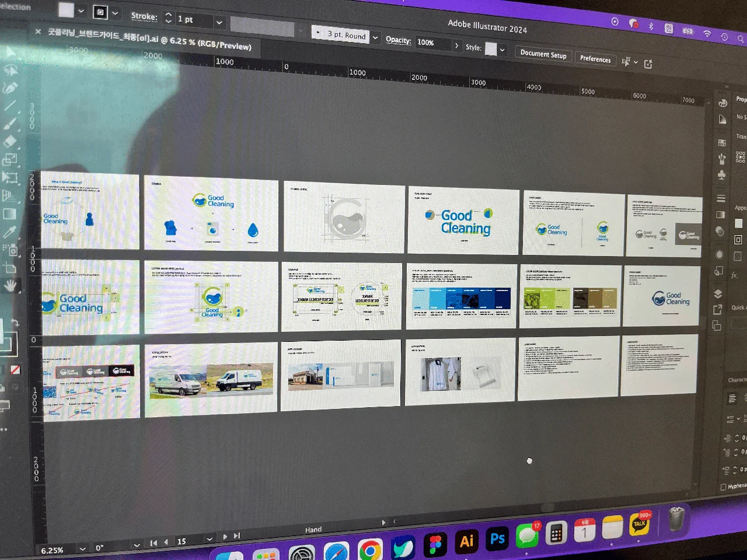Expand the opacity slider arrow
The image size is (747, 560).
pos(456,45)
